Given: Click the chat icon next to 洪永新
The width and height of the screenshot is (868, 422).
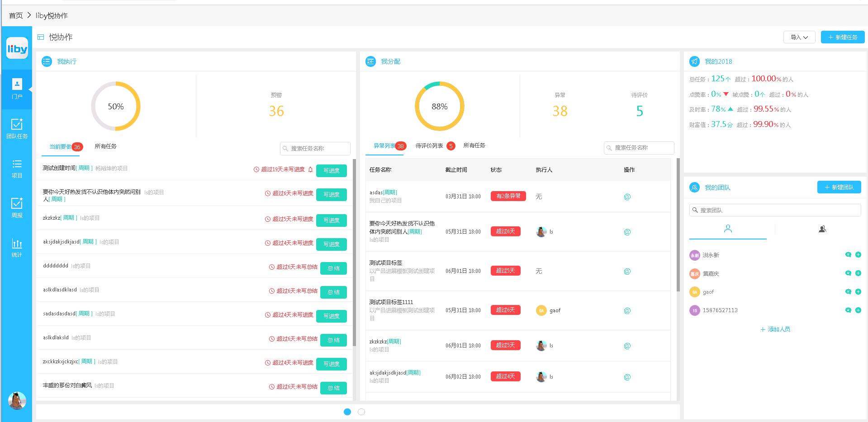Looking at the screenshot, I should [848, 255].
